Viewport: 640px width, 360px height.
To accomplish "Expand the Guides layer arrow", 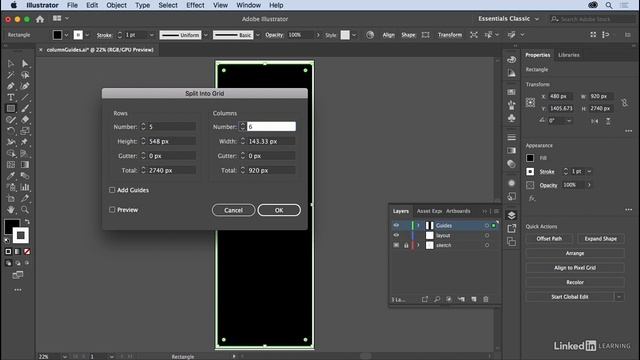I will [418, 225].
